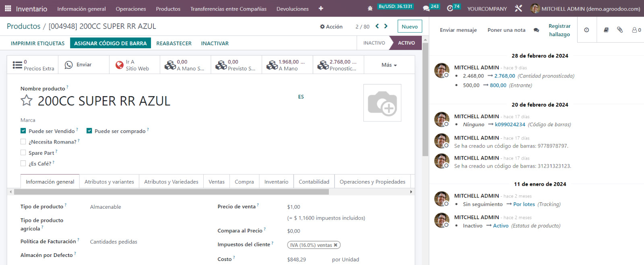Click the Nuevo button
This screenshot has width=644, height=265.
click(409, 27)
